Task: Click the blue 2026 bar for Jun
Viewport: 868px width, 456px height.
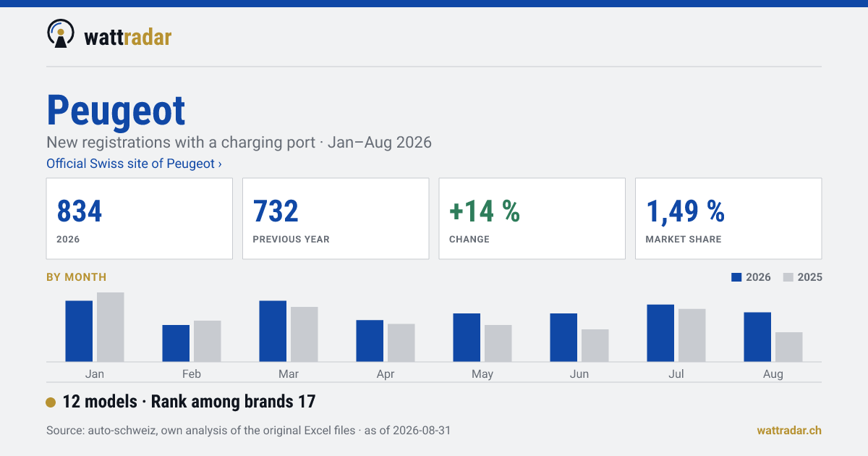Action: pos(563,337)
